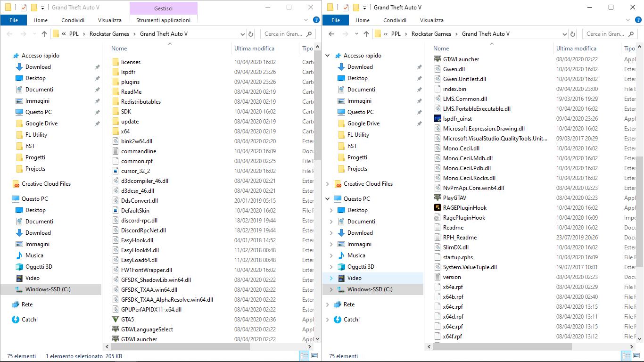The height and width of the screenshot is (362, 644).
Task: Open the Google Drive folder icon in left window
Action: point(19,123)
